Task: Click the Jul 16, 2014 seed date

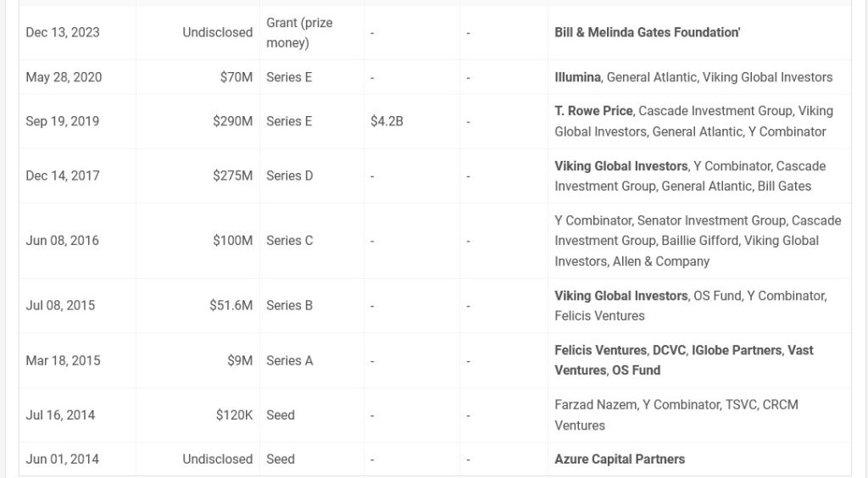Action: coord(60,415)
